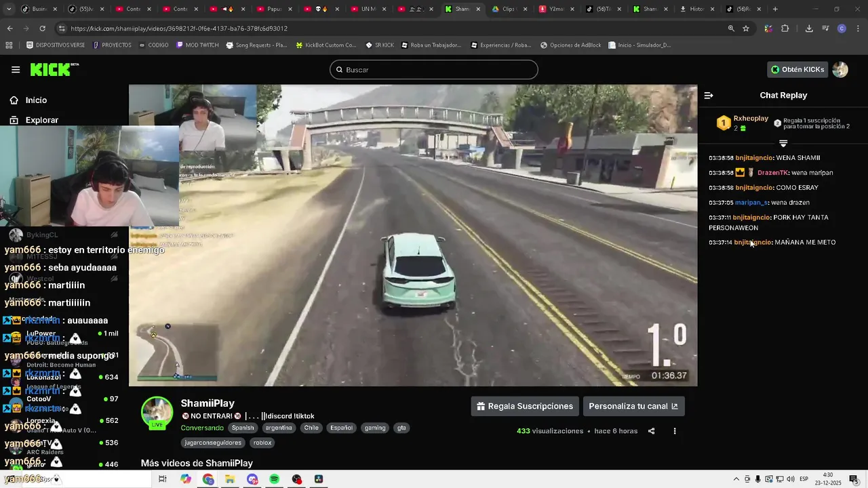This screenshot has height=488, width=868.
Task: Open the tab search dropdown in Chrome
Action: click(x=9, y=9)
